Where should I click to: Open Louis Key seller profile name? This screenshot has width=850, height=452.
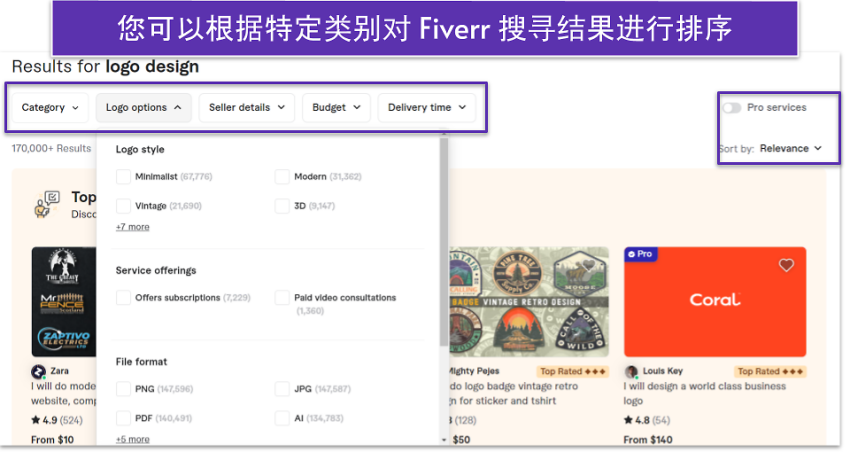coord(662,371)
